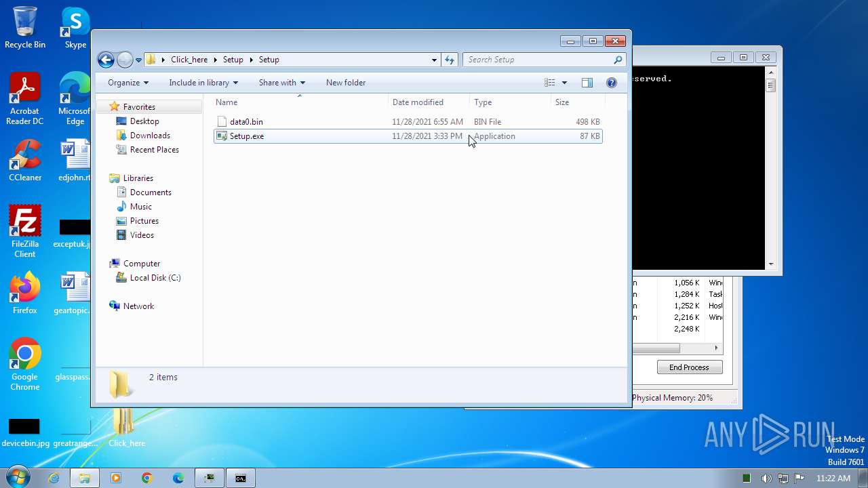Click volume icon in system tray

(766, 479)
